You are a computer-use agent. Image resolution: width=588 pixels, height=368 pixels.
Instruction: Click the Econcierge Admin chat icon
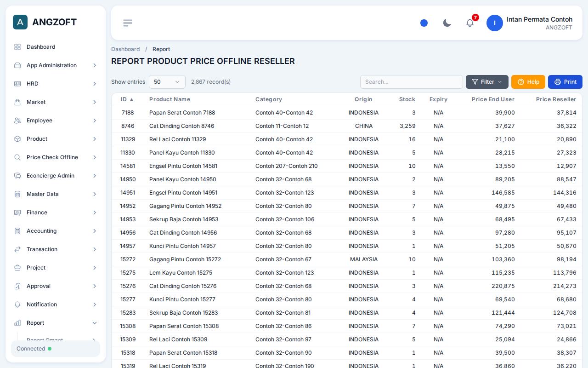click(17, 176)
